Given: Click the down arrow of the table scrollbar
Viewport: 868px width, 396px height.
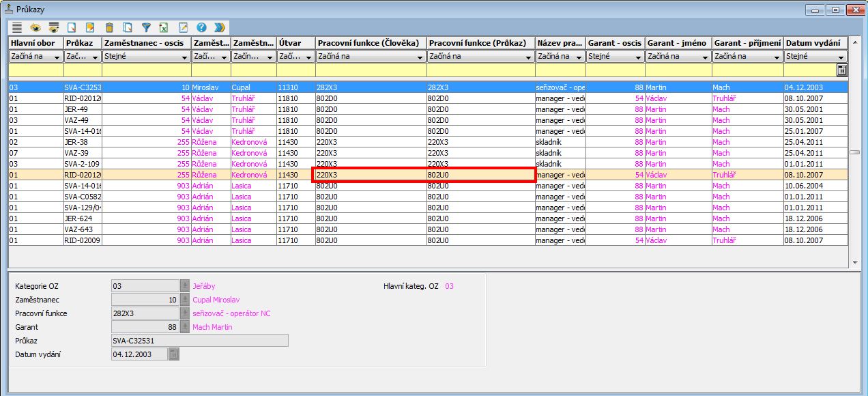Looking at the screenshot, I should click(x=855, y=262).
